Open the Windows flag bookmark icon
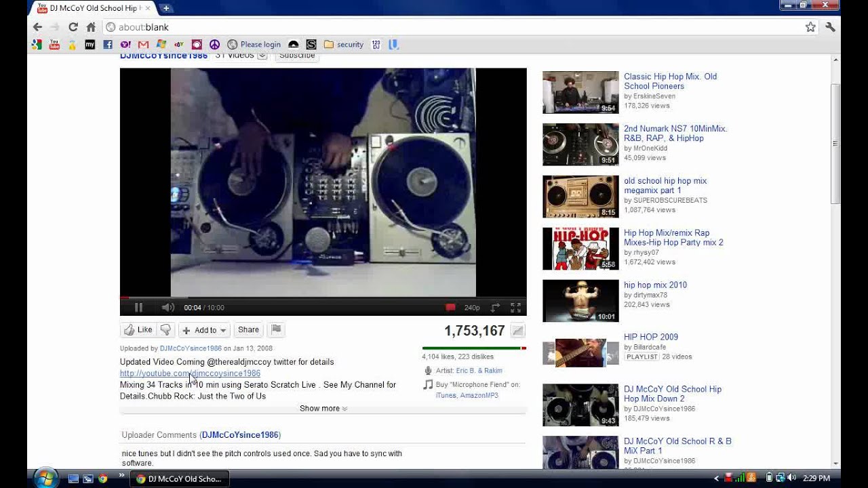 coord(161,45)
